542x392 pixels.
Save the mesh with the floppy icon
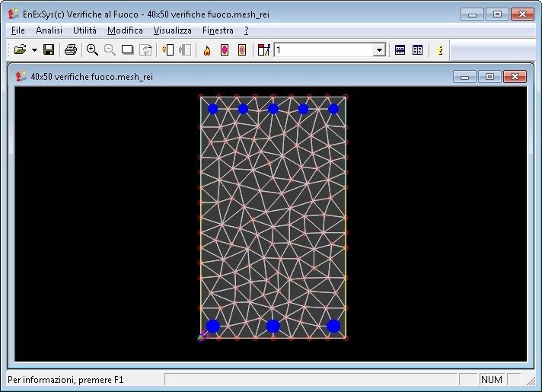coord(49,50)
